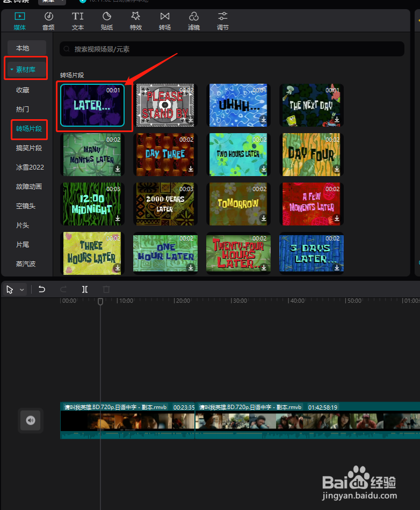Collapse the 素材库 library section
Image resolution: width=420 pixels, height=510 pixels.
[x=27, y=69]
